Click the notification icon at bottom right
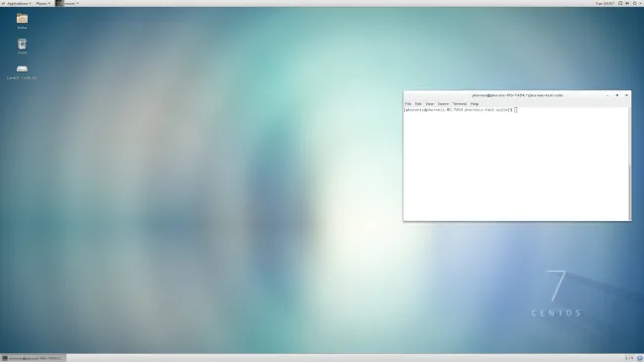 click(x=639, y=358)
